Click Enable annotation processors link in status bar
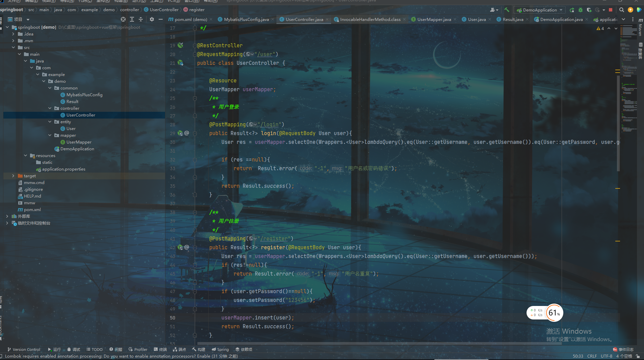The height and width of the screenshot is (360, 644). [x=204, y=356]
